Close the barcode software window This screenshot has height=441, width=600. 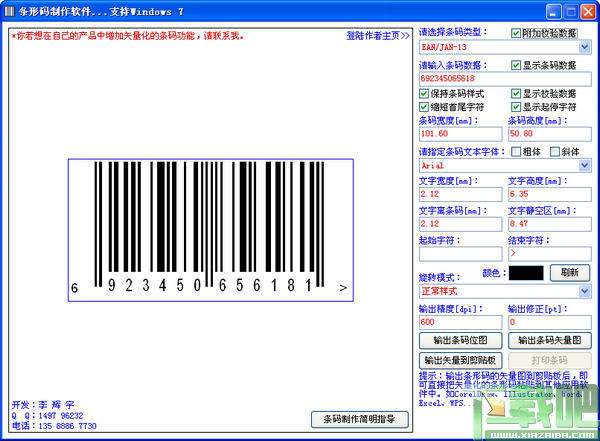tap(588, 11)
